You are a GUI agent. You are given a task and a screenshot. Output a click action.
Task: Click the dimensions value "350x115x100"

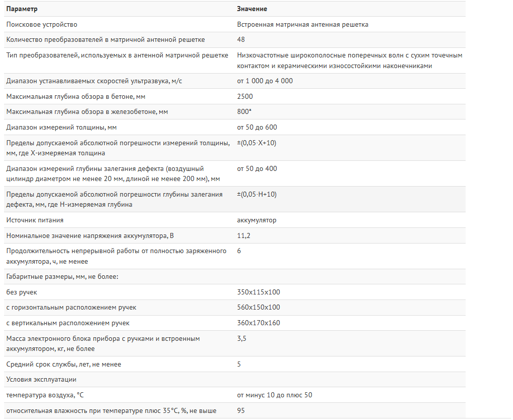pyautogui.click(x=259, y=292)
